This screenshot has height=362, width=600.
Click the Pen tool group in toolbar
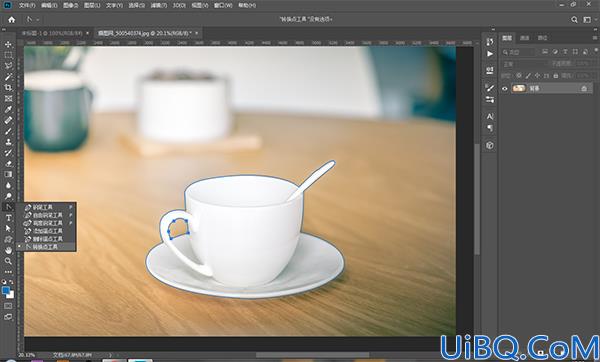tap(8, 207)
